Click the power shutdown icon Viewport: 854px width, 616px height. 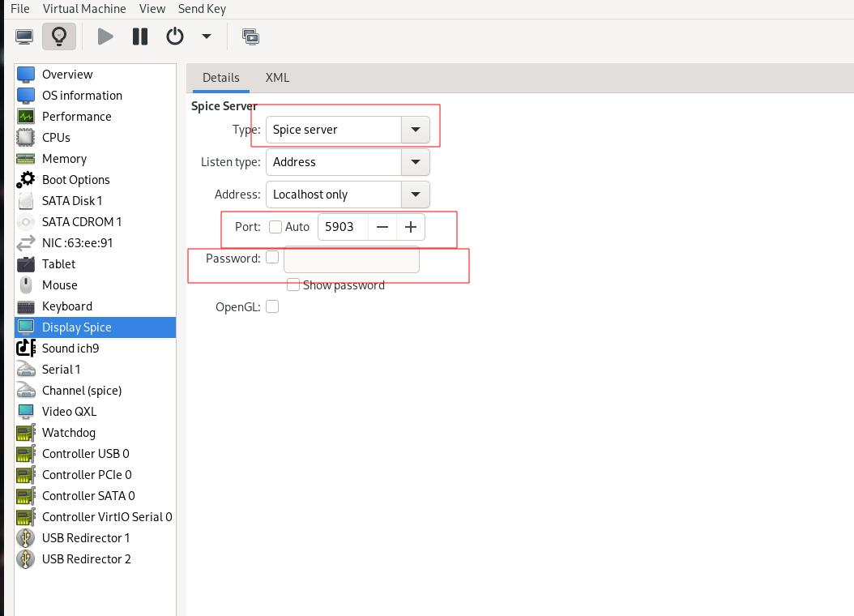point(175,36)
